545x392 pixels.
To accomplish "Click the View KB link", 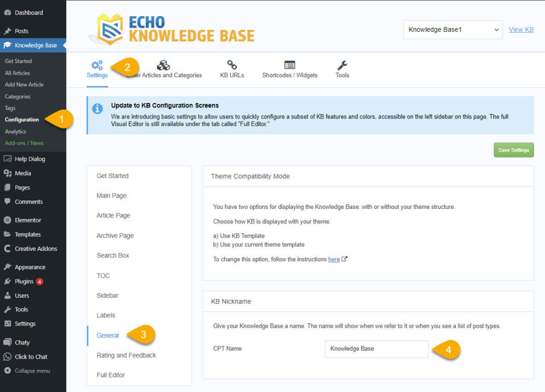I will tap(521, 30).
